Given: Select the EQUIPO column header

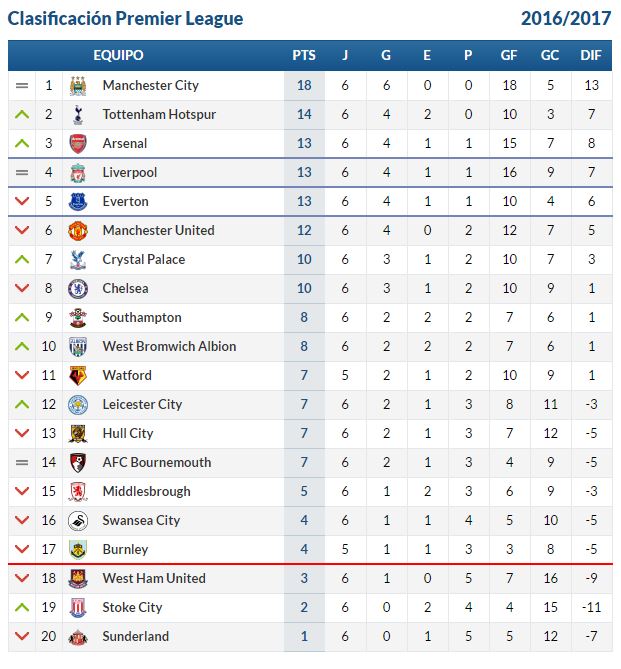Looking at the screenshot, I should [118, 55].
